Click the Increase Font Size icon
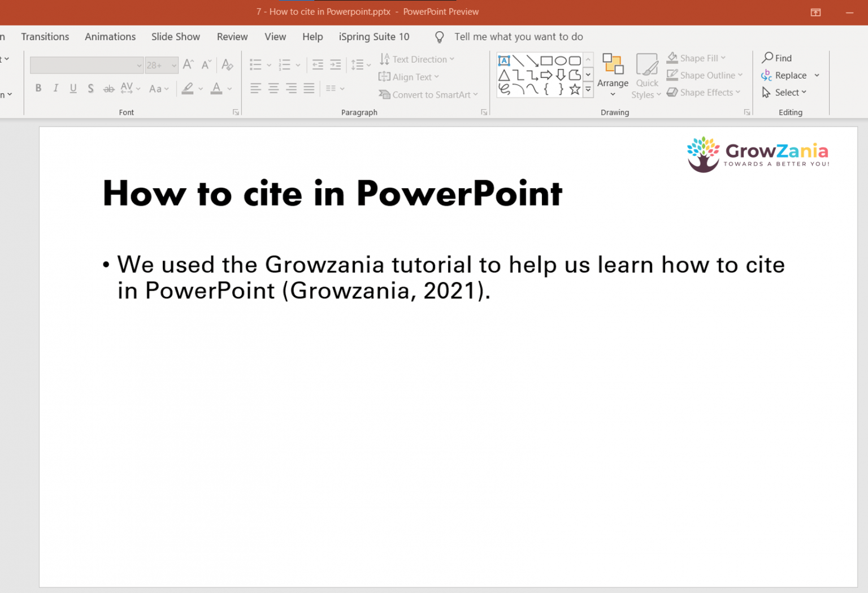This screenshot has height=593, width=868. coord(188,64)
